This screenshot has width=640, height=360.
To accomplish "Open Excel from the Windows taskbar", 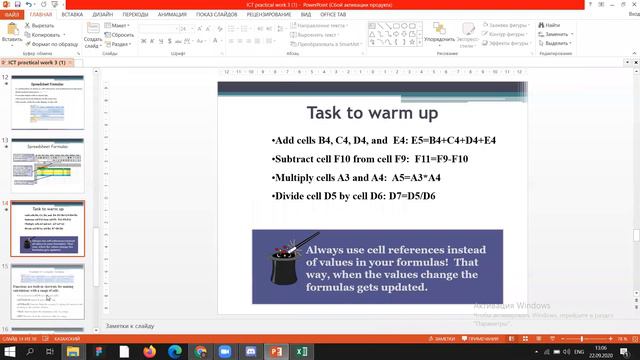I will click(x=302, y=352).
